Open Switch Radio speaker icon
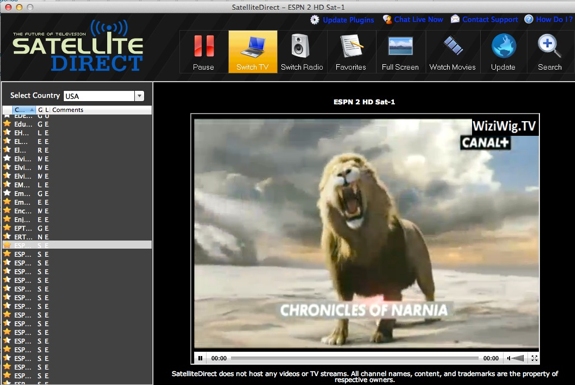Image resolution: width=575 pixels, height=385 pixels. 301,46
